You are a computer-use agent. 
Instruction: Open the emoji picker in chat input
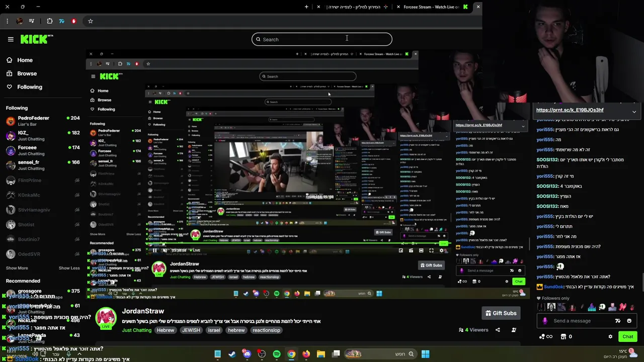point(629,321)
